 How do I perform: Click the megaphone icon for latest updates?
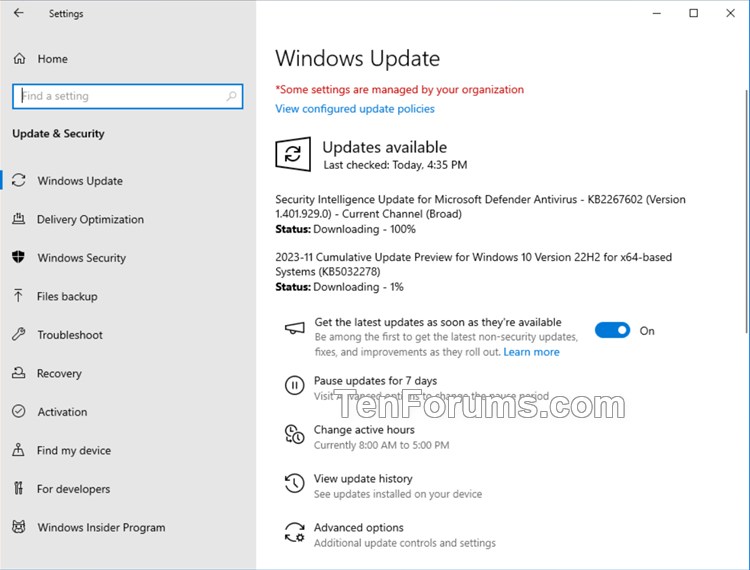(295, 329)
